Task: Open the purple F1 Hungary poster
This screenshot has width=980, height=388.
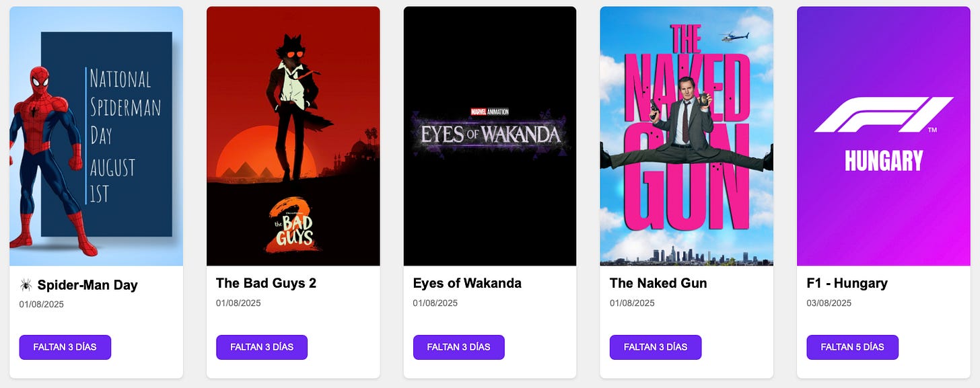Action: click(x=884, y=136)
